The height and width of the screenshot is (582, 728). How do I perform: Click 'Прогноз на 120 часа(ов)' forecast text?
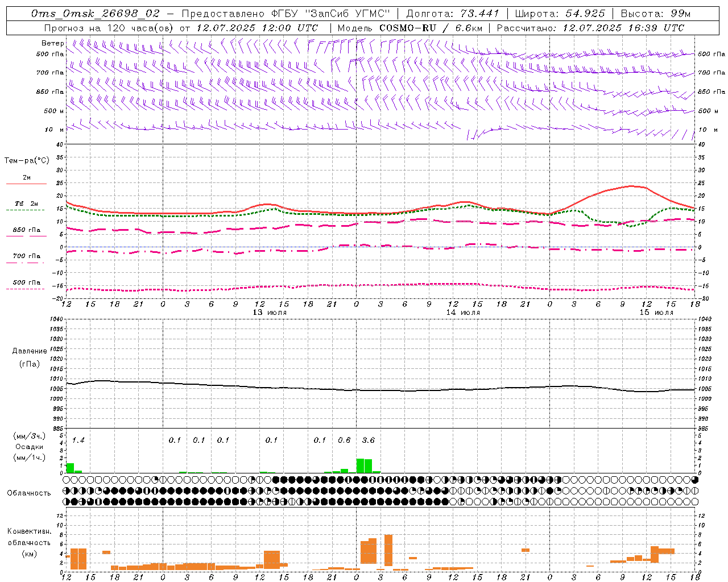pos(109,28)
